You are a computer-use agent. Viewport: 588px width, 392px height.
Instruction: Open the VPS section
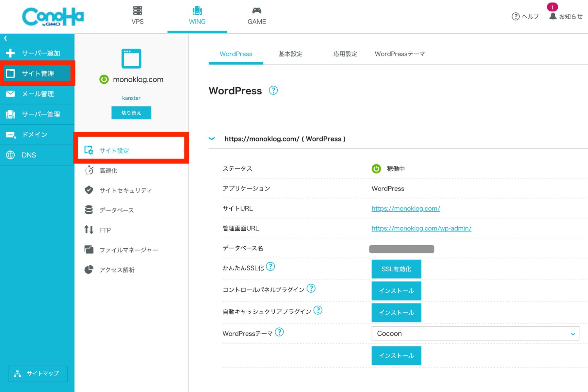[138, 16]
